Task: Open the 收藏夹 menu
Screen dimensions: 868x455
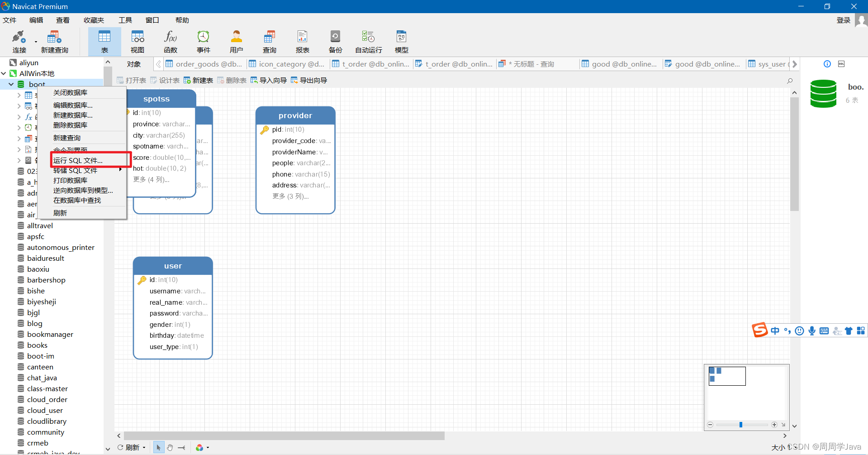Action: 94,20
